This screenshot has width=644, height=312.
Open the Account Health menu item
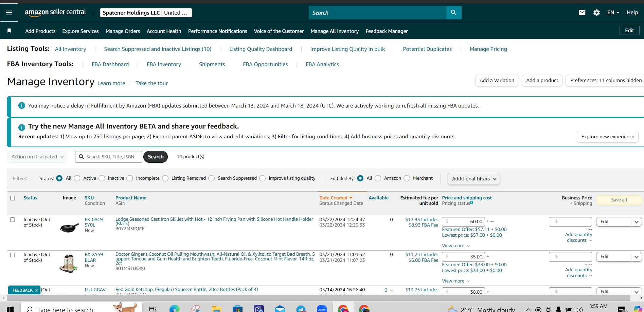click(x=164, y=31)
